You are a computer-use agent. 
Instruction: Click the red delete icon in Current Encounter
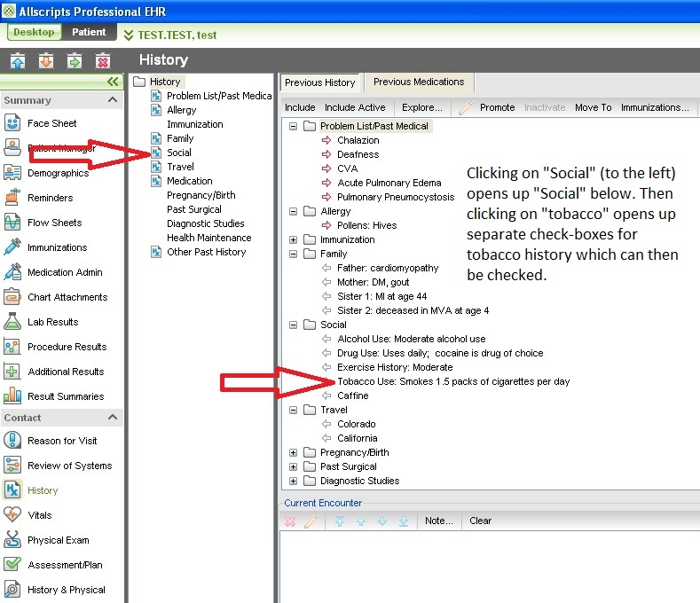click(x=290, y=521)
